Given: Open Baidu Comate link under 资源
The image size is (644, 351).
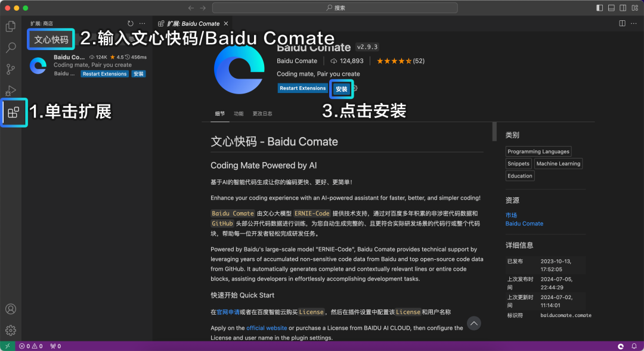Looking at the screenshot, I should click(x=524, y=223).
